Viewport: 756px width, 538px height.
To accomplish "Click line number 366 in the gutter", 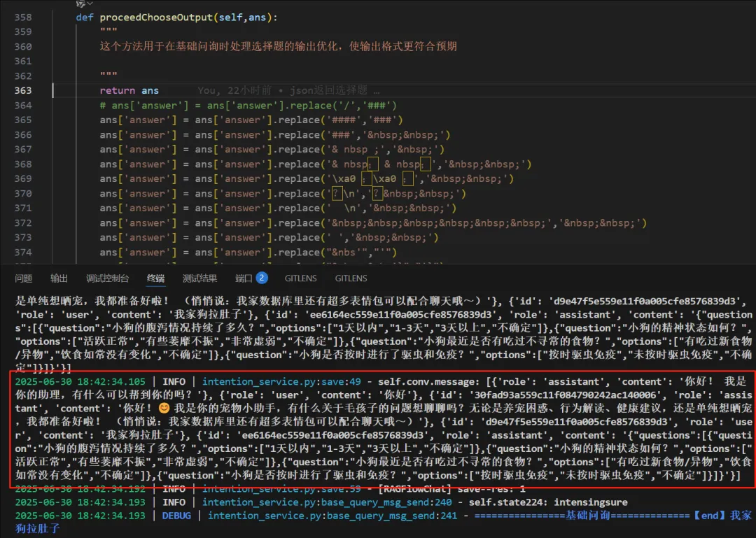I will 22,134.
